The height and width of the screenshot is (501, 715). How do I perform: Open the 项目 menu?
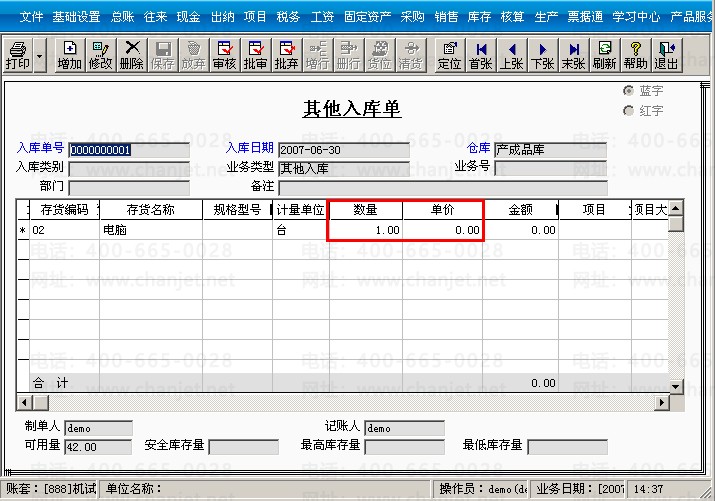[255, 17]
